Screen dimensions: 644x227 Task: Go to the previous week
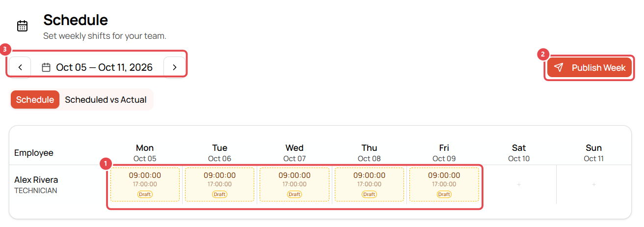20,67
